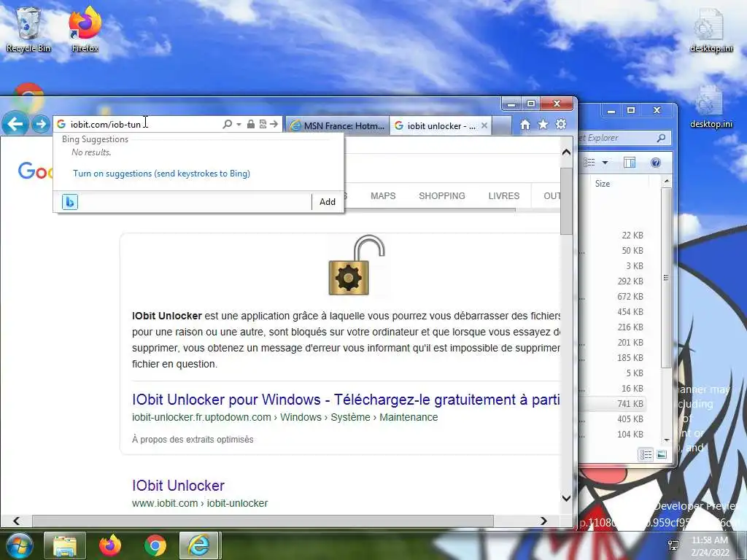
Task: Open the view options dropdown arrow in Explorer
Action: pos(605,163)
